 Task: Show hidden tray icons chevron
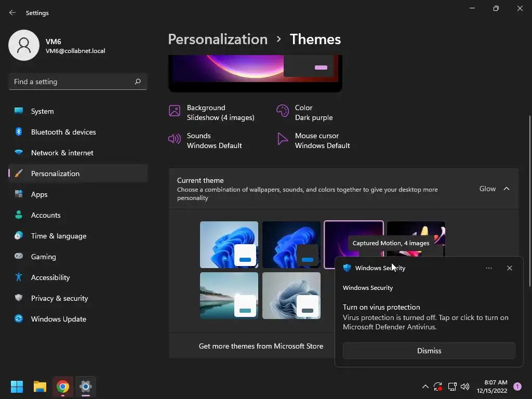(x=425, y=387)
